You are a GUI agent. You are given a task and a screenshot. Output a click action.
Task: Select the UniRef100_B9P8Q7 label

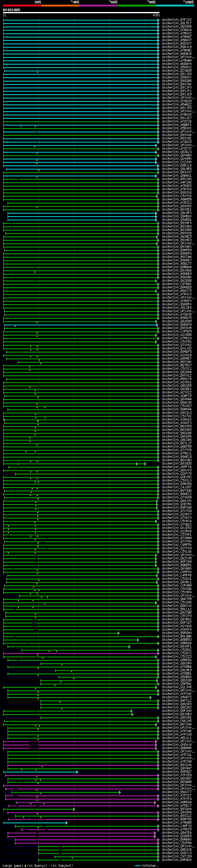click(176, 771)
